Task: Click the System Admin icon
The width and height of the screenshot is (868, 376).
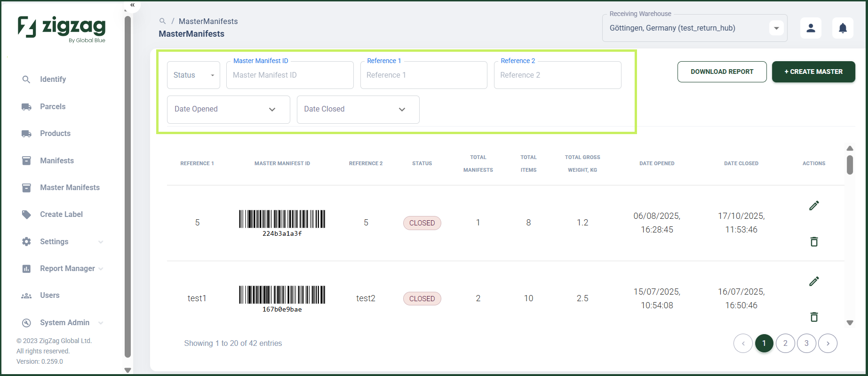Action: (x=26, y=323)
